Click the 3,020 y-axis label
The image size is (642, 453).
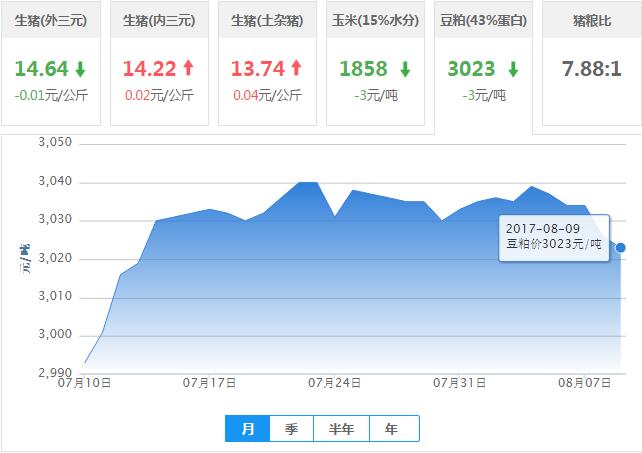[55, 258]
